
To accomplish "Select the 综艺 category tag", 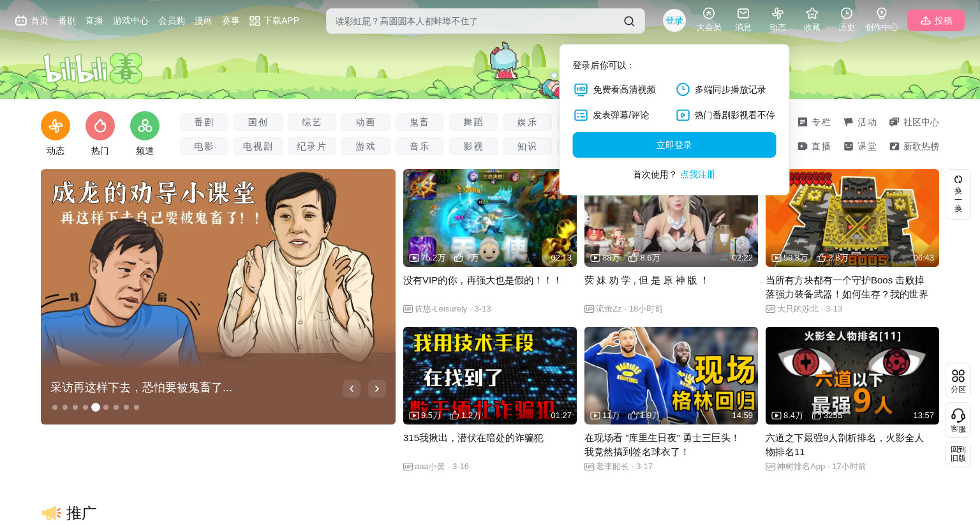I will (312, 122).
